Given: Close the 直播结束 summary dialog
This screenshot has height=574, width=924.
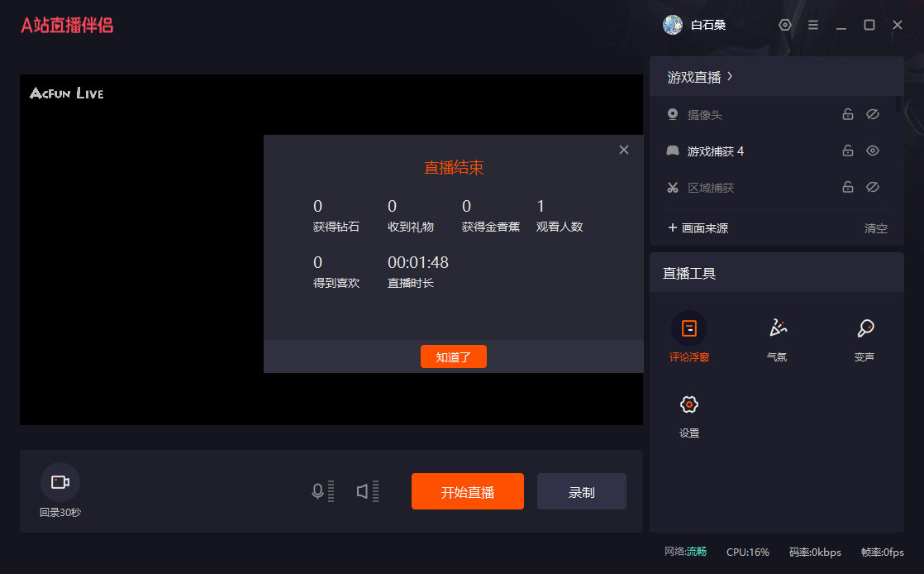Looking at the screenshot, I should (x=624, y=150).
